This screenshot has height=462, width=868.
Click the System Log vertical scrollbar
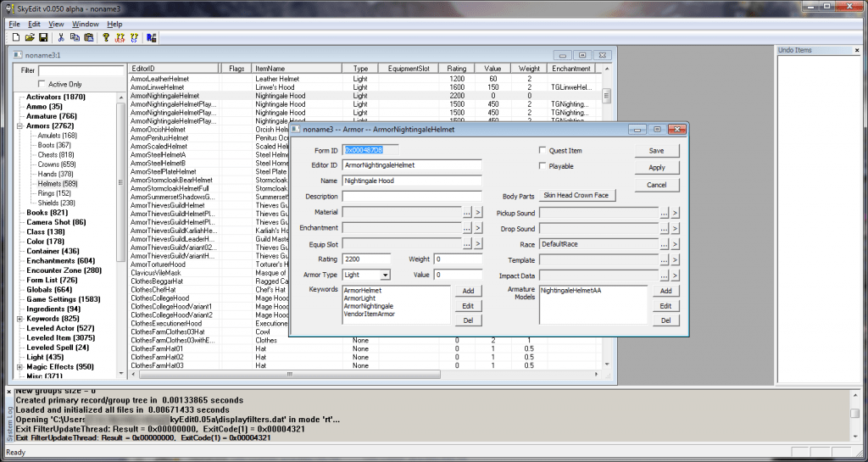pos(855,414)
